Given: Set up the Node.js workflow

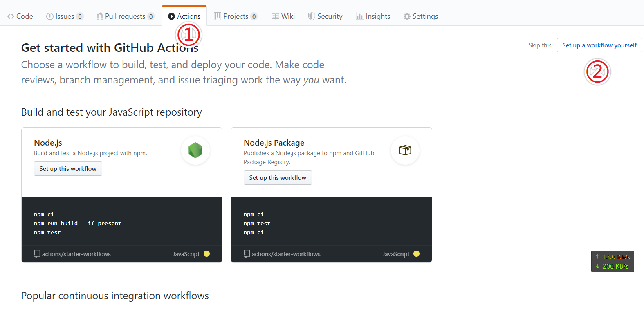Looking at the screenshot, I should (68, 169).
